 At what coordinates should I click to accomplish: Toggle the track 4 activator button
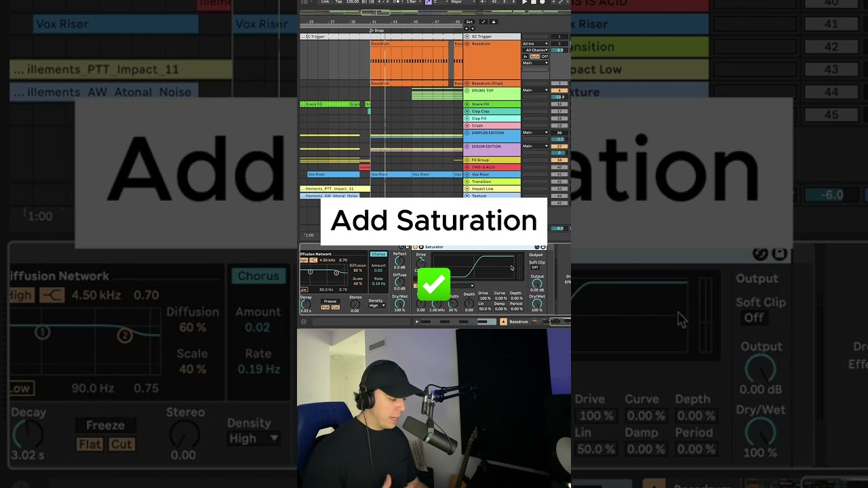(559, 90)
